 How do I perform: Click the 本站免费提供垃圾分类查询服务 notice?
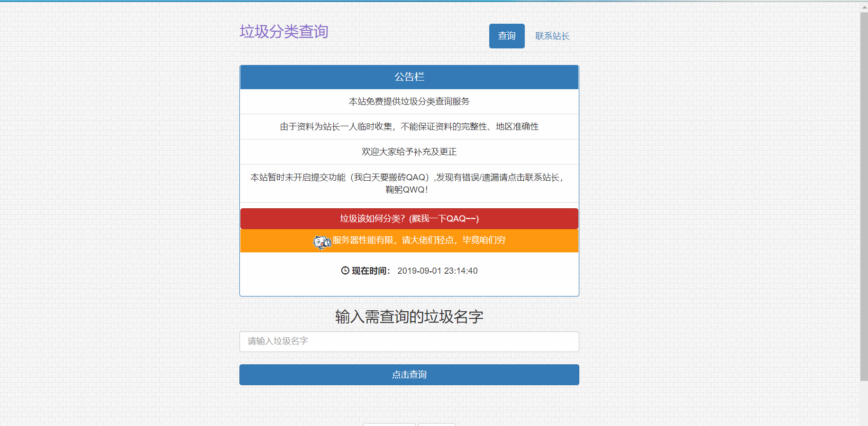tap(409, 102)
